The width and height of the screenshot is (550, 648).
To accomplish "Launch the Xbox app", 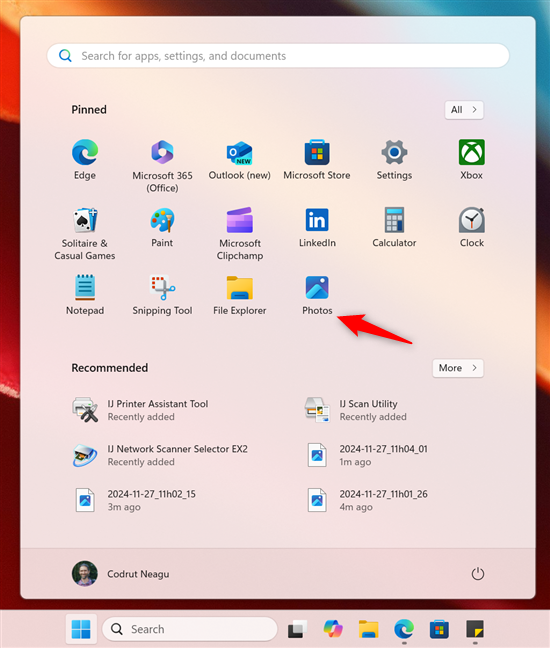I will [x=471, y=160].
